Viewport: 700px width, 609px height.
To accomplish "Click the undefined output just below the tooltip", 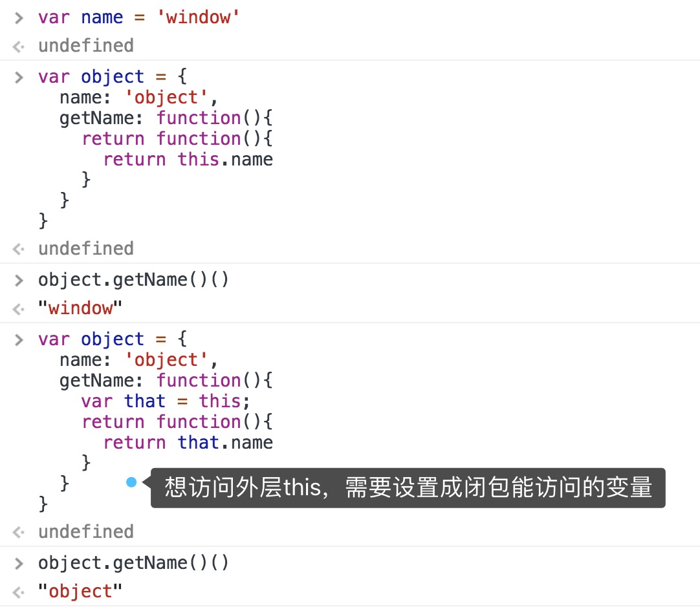I will click(x=85, y=531).
